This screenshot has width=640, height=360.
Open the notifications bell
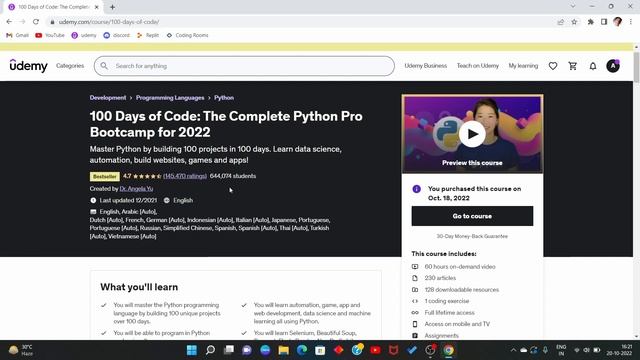pos(593,66)
